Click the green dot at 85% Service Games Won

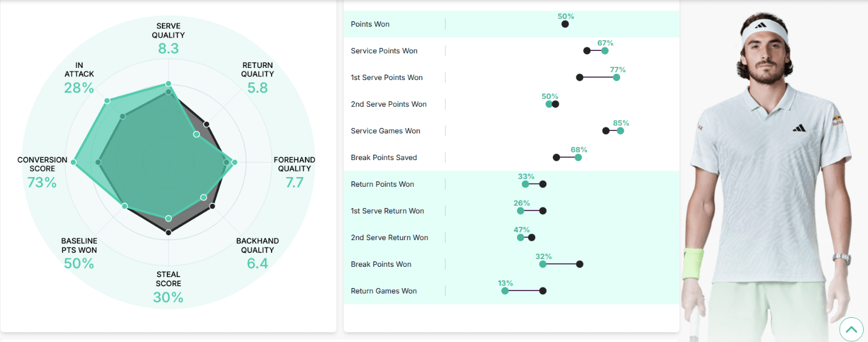tap(620, 131)
